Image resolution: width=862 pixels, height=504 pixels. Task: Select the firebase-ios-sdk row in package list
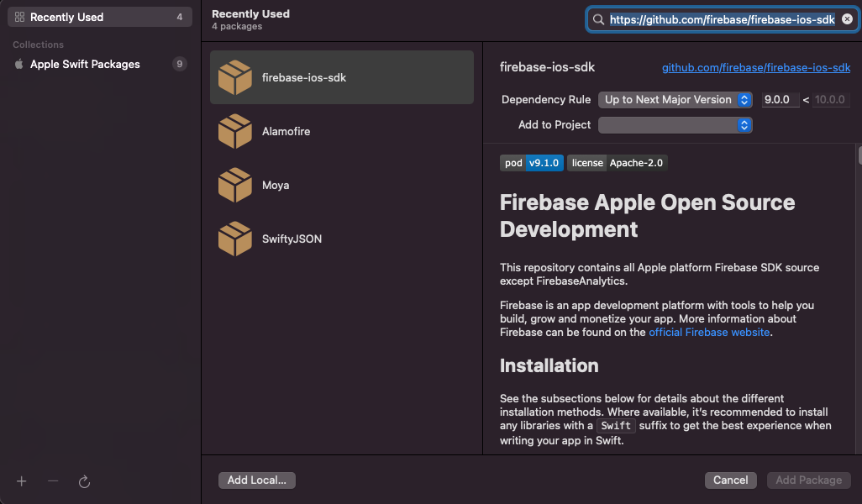(342, 77)
